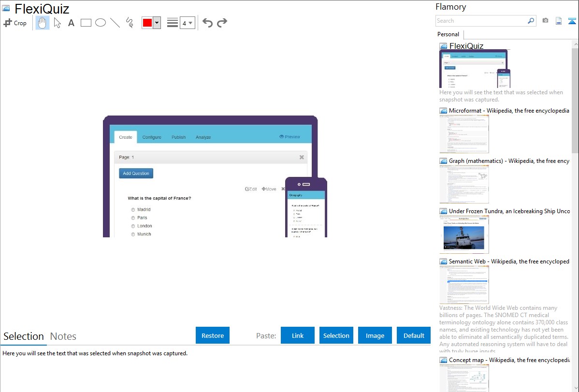Click the large FlexiQuiz snapshot image
The height and width of the screenshot is (392, 579).
[x=215, y=176]
